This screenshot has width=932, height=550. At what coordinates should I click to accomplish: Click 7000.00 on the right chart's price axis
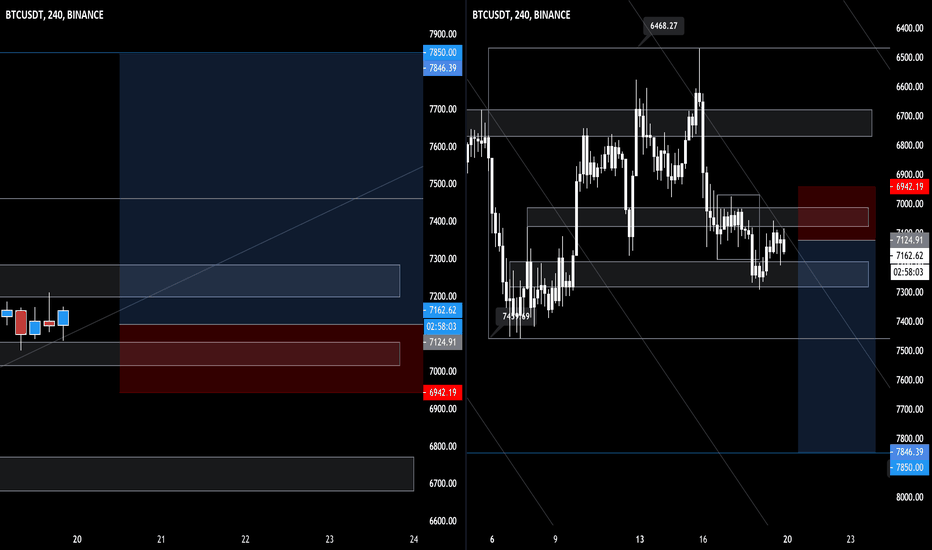pos(909,204)
